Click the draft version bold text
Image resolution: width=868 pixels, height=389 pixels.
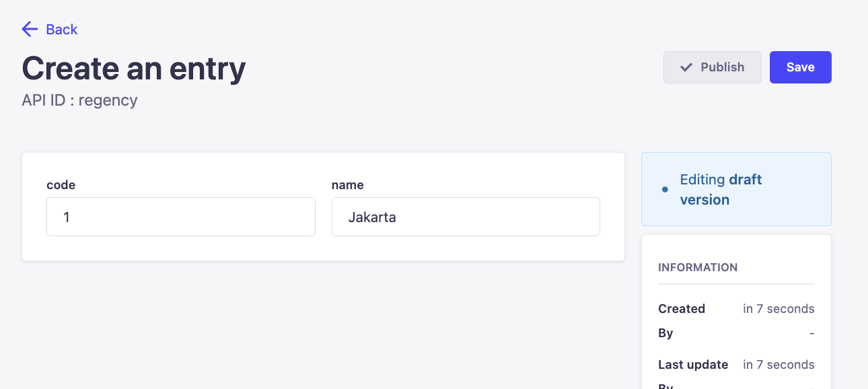click(721, 189)
